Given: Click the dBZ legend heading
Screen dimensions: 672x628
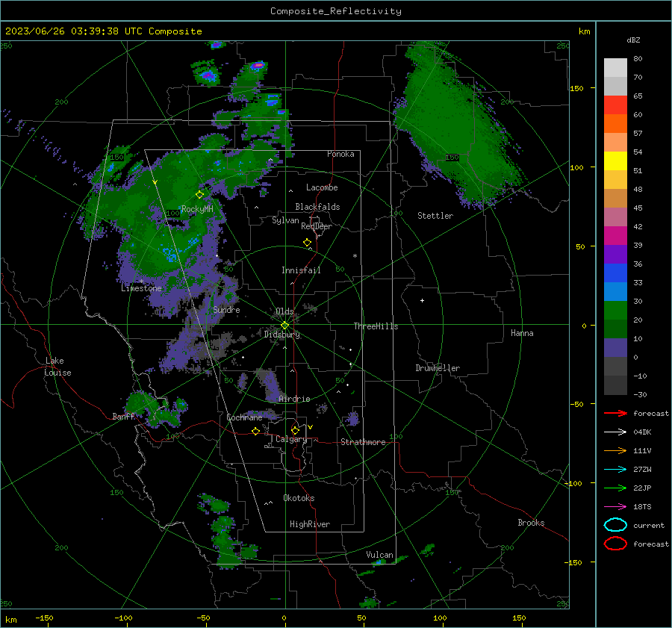Looking at the screenshot, I should pyautogui.click(x=633, y=40).
